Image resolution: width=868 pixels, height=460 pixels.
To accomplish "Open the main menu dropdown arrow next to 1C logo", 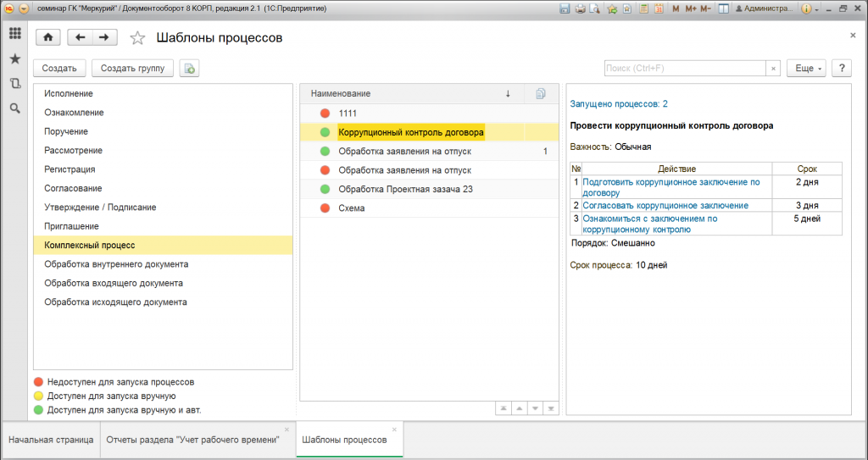I will click(23, 8).
